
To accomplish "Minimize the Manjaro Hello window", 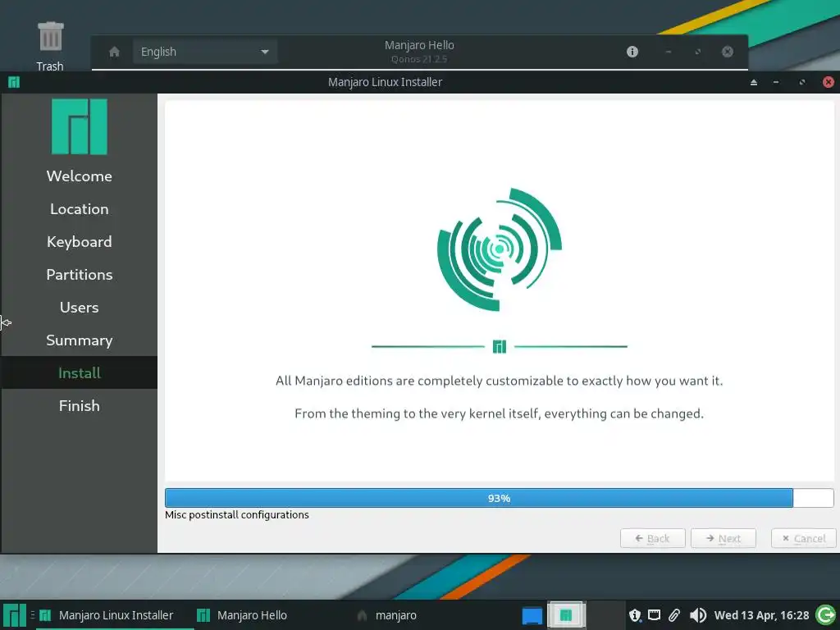I will coord(669,52).
